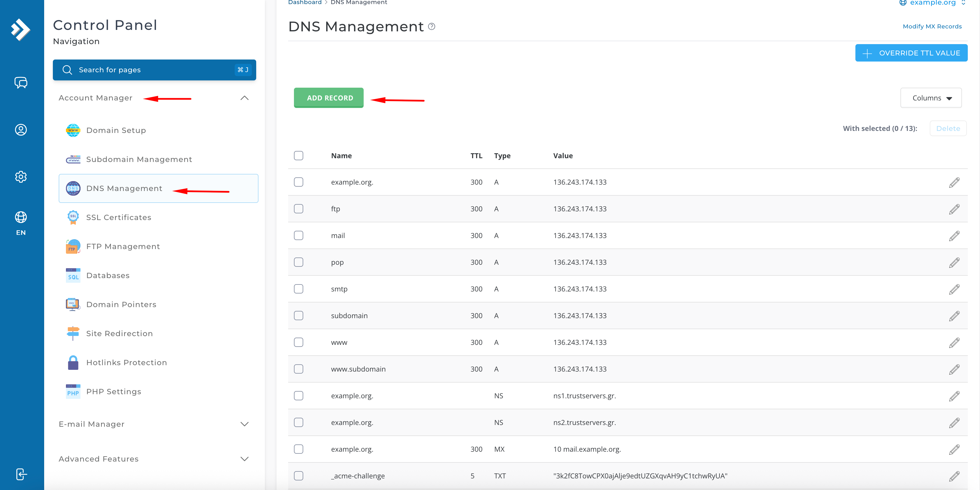980x490 pixels.
Task: Click the user profile sidebar icon
Action: point(21,130)
